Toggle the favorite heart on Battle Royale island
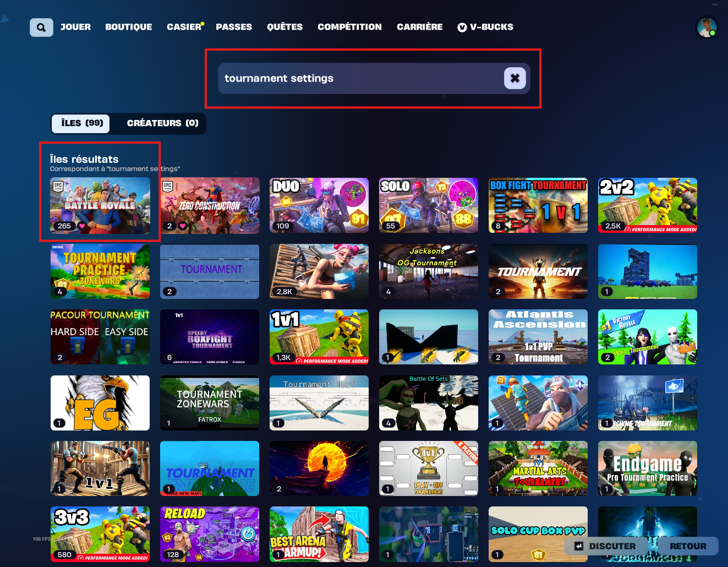Screen dimensions: 728x567 82,226
